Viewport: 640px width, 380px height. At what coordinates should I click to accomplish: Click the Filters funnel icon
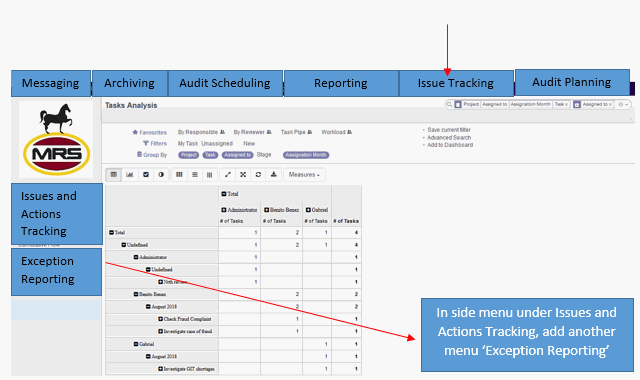click(x=146, y=143)
